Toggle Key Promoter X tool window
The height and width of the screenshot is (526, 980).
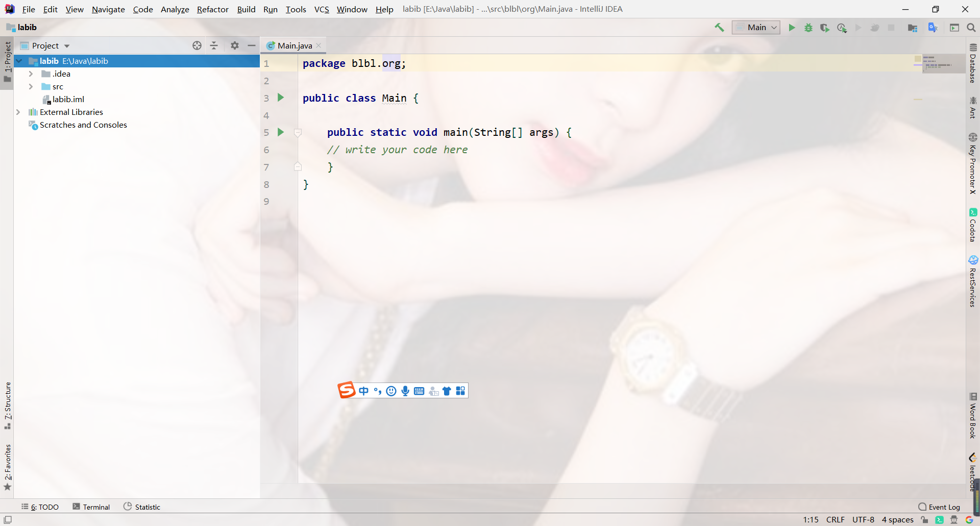973,163
